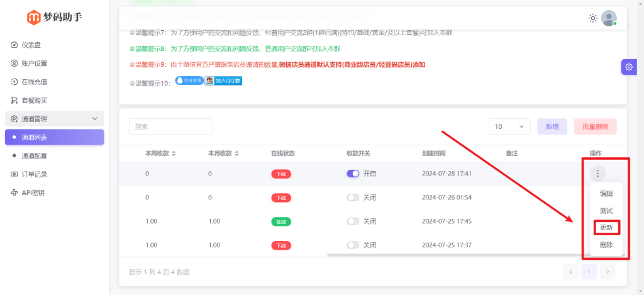644x295 pixels.
Task: Click the 搜索 search input field
Action: 171,126
